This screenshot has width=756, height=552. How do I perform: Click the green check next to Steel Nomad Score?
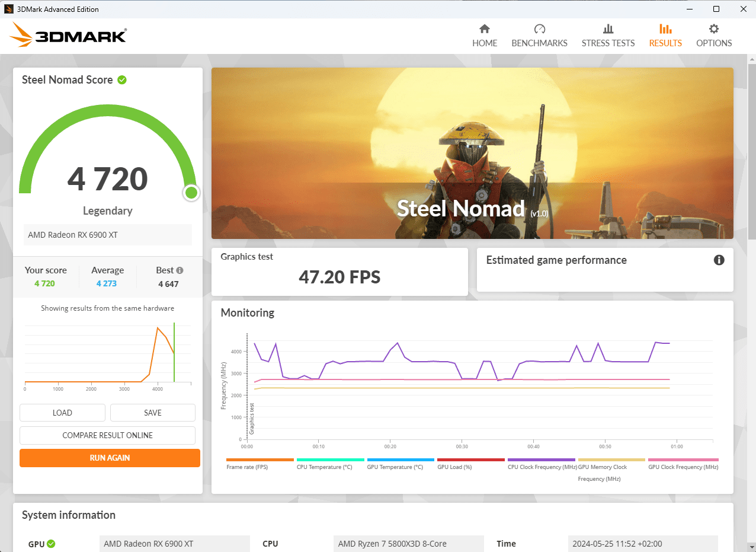tap(122, 79)
